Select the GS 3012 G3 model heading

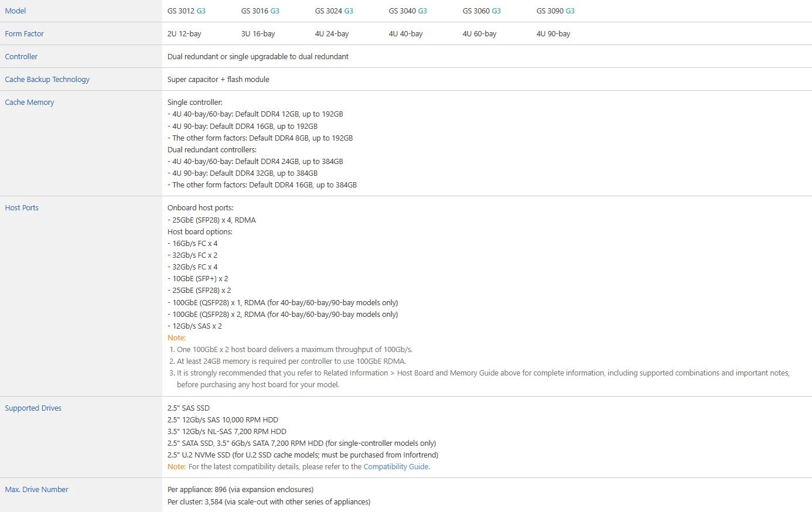click(186, 11)
